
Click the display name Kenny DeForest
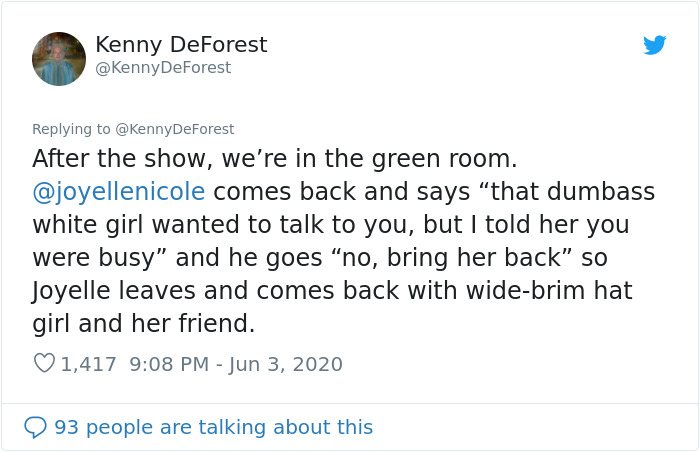(181, 45)
